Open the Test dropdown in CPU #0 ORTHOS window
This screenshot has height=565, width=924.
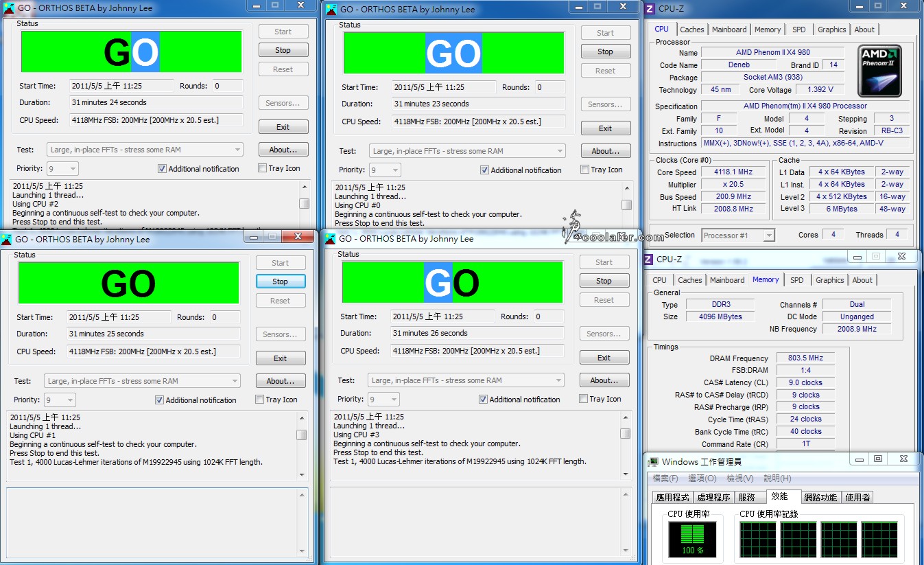point(467,151)
